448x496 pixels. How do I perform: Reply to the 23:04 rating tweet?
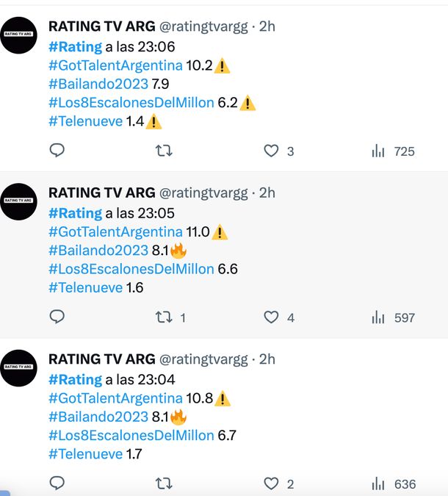tap(57, 483)
